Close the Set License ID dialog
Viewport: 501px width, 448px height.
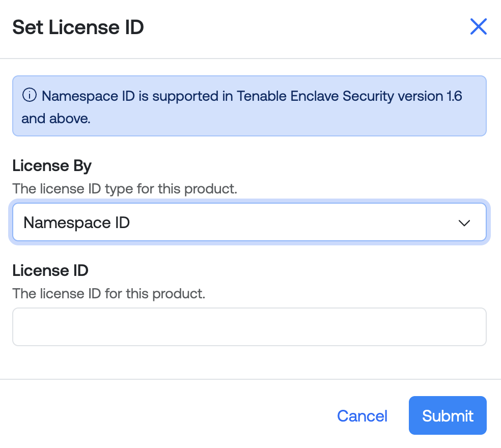[478, 26]
